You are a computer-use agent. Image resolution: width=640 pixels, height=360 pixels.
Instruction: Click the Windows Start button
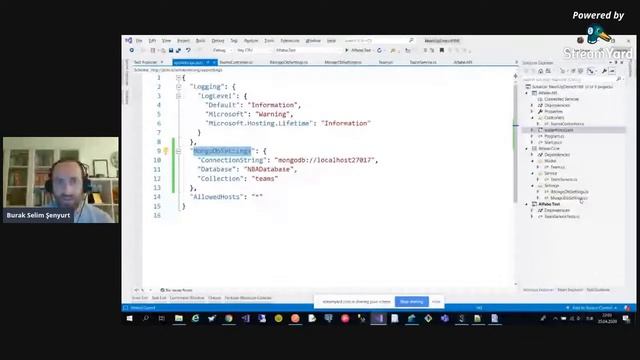(x=129, y=318)
